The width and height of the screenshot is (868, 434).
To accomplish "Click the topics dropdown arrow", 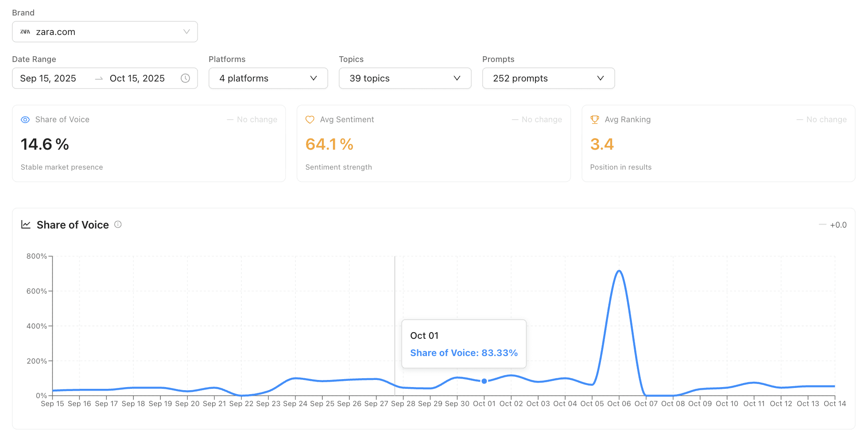I will coord(457,78).
